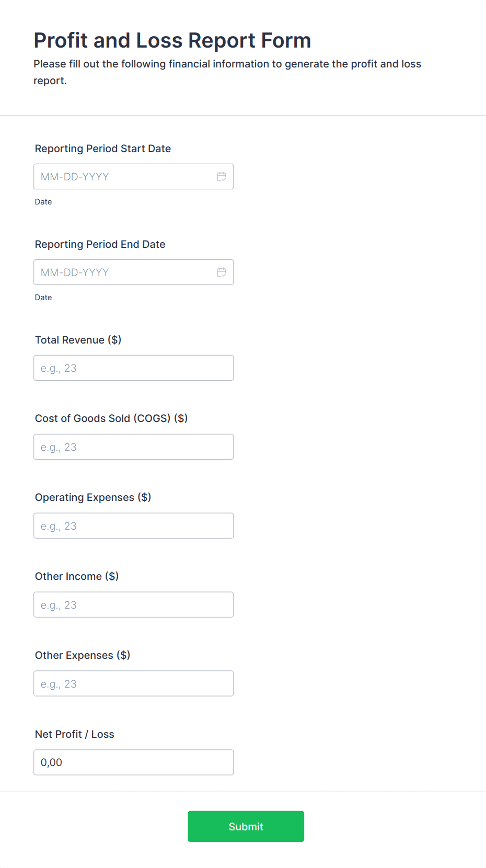This screenshot has width=486, height=868.
Task: Click the Net Profit / Loss label
Action: point(74,734)
